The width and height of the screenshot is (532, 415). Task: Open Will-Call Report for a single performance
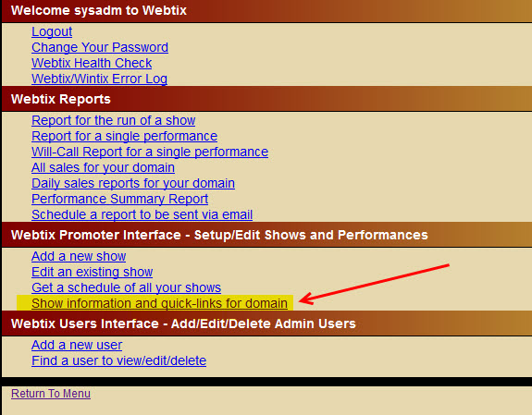150,152
